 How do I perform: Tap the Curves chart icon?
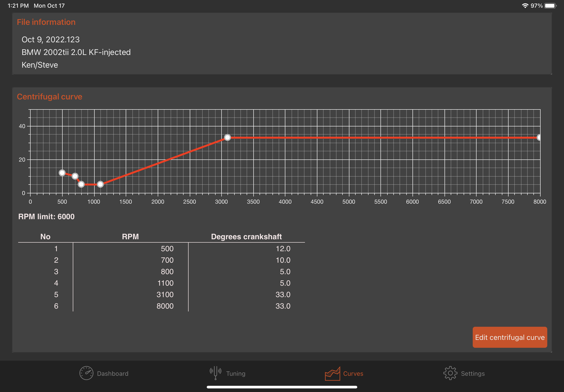point(332,373)
